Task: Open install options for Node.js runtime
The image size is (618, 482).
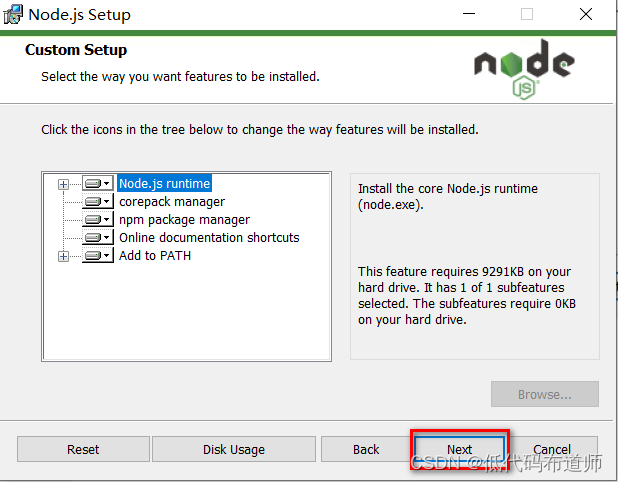Action: click(x=98, y=184)
